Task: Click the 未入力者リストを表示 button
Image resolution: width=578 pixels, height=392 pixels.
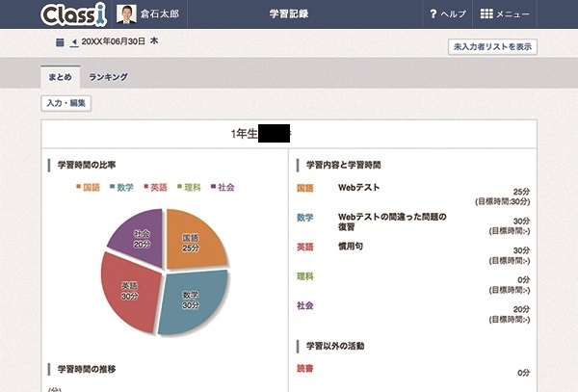Action: pyautogui.click(x=492, y=46)
